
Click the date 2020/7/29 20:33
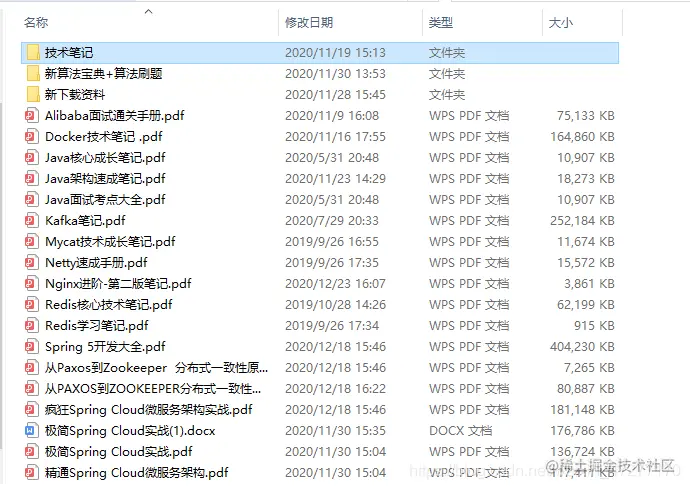pyautogui.click(x=332, y=221)
